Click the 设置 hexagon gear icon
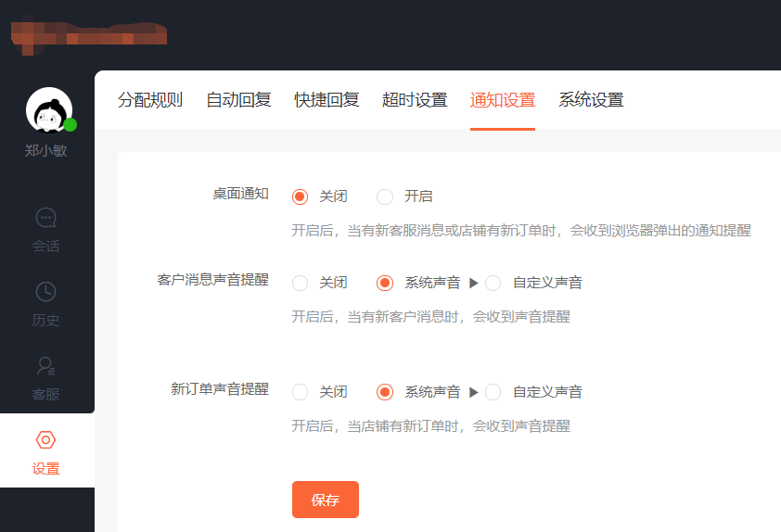781x532 pixels. click(x=45, y=440)
